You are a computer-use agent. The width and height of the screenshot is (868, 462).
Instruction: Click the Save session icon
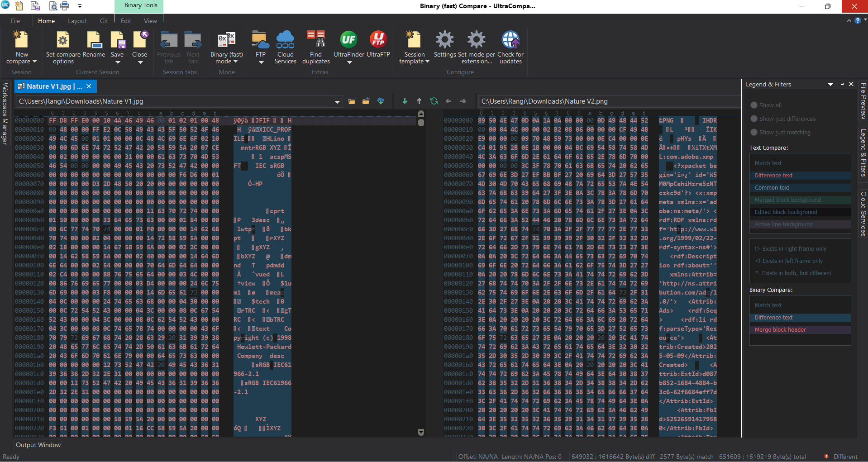[x=117, y=40]
